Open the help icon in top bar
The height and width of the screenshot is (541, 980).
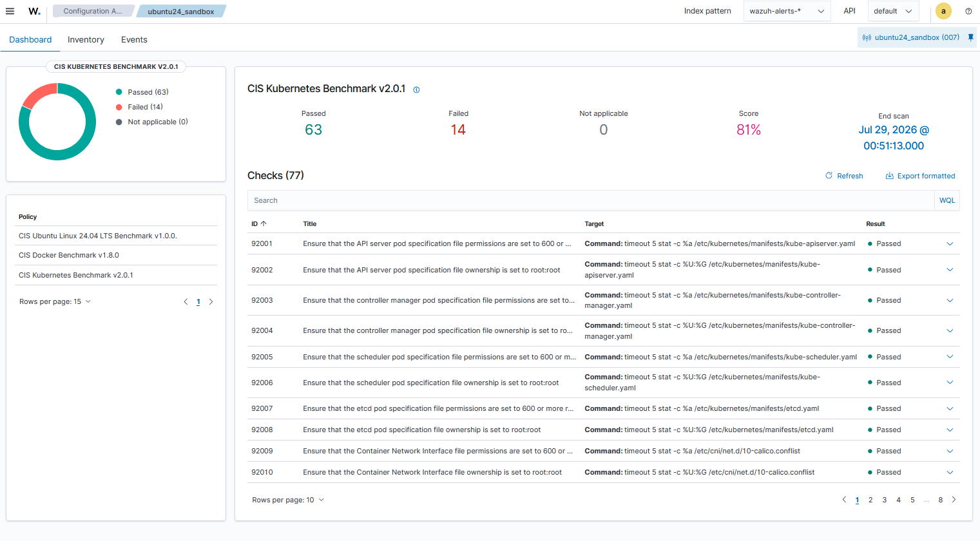tap(968, 11)
